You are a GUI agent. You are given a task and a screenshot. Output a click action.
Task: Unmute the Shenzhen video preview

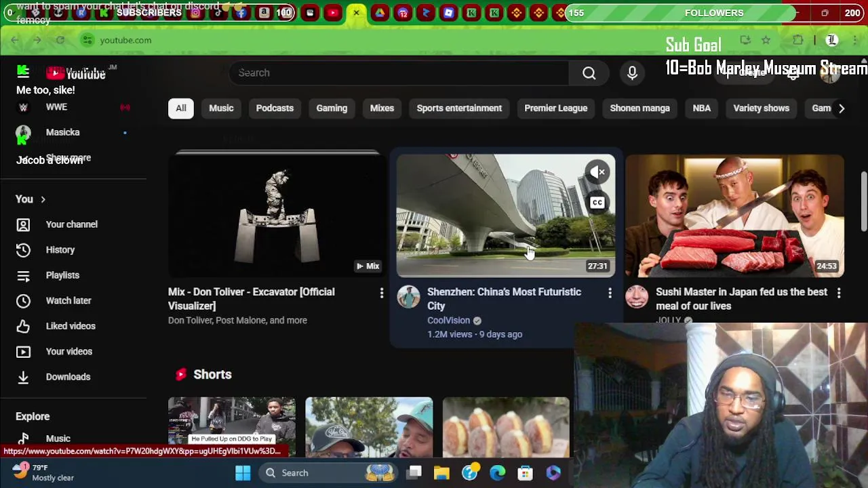click(x=597, y=172)
